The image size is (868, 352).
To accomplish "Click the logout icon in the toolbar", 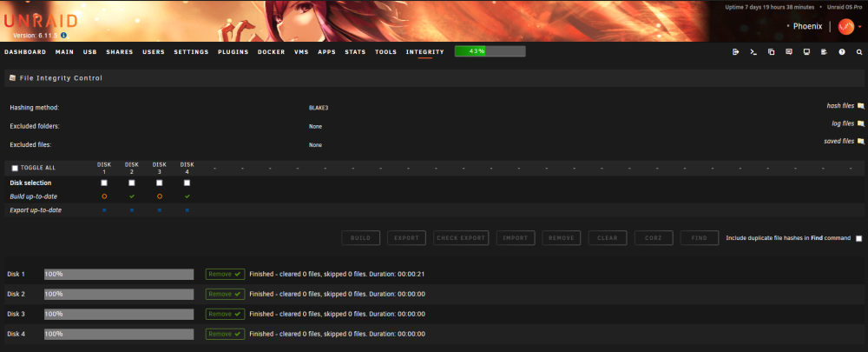I will tap(736, 51).
